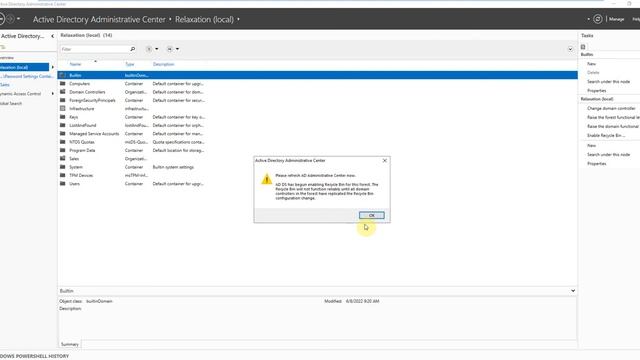The width and height of the screenshot is (640, 360).
Task: Click the Domain Controllers OU icon
Action: point(62,92)
